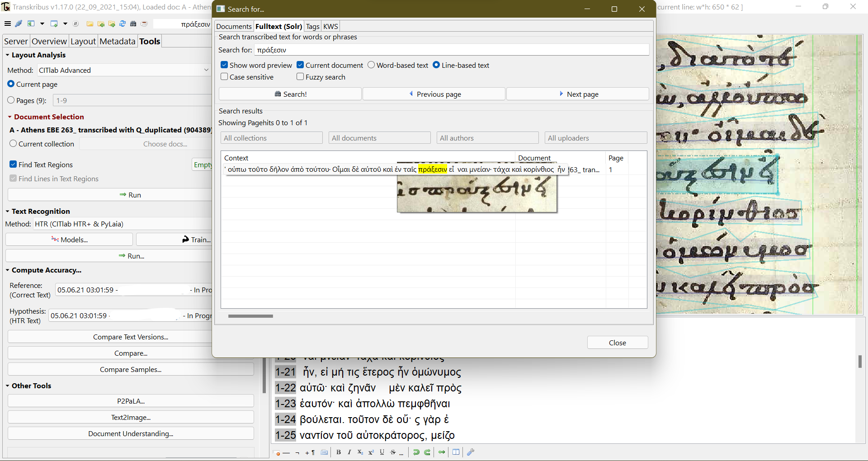Close the Search for dialog via Close button
The height and width of the screenshot is (461, 868).
coord(618,343)
